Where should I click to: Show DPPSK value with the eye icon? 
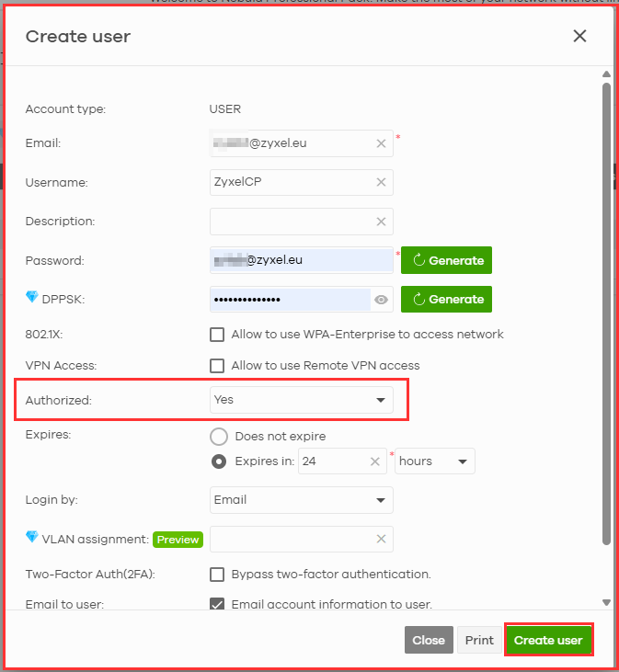point(382,300)
